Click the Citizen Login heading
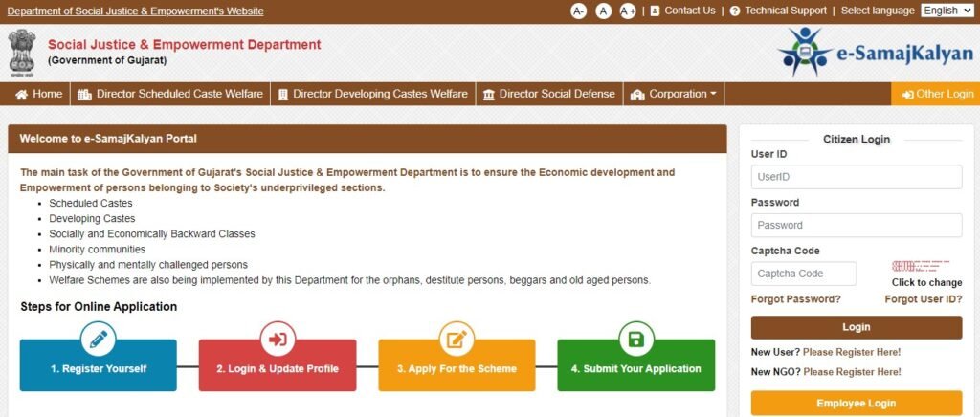Screen dimensions: 980x417 point(857,140)
